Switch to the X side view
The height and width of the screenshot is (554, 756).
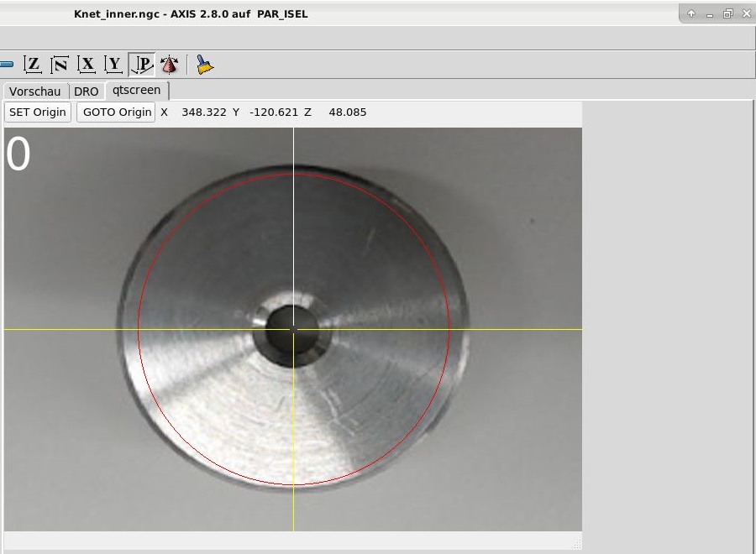tap(87, 65)
